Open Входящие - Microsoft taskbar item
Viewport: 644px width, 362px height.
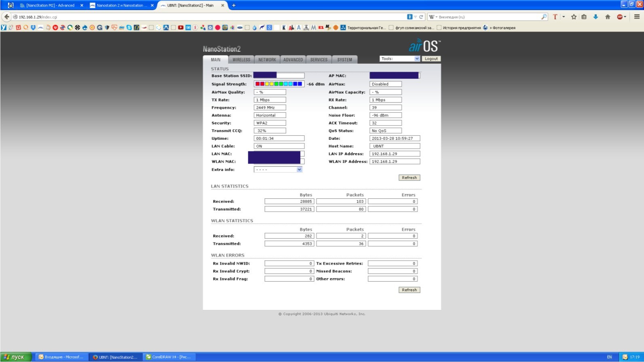[x=61, y=357]
